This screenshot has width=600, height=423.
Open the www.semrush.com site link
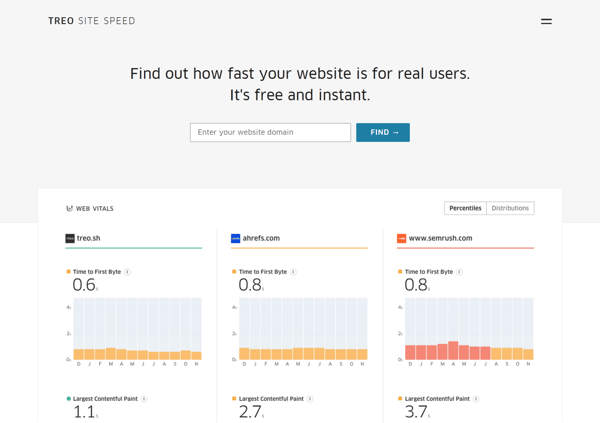(x=440, y=238)
